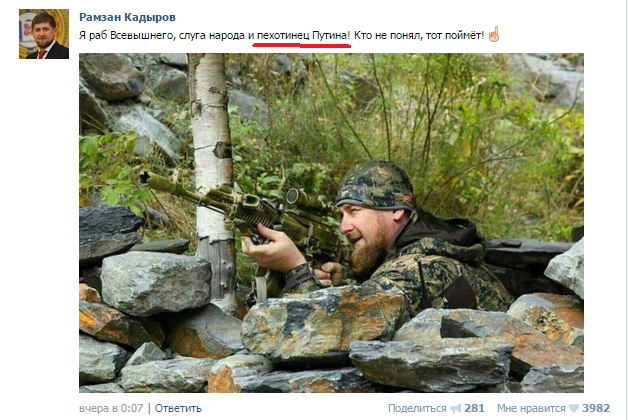Click the underlined phrase пехотинец Путина
Screen dimensions: 628x420
point(303,36)
